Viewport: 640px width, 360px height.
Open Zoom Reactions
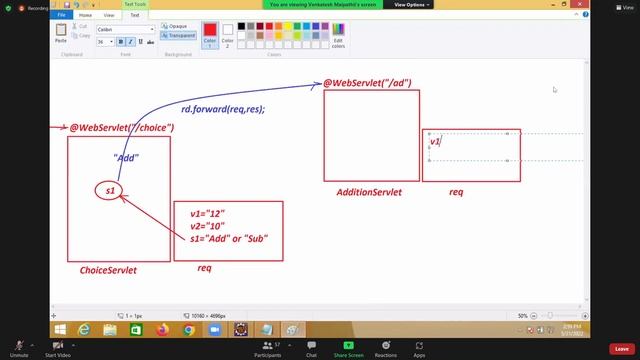386,349
